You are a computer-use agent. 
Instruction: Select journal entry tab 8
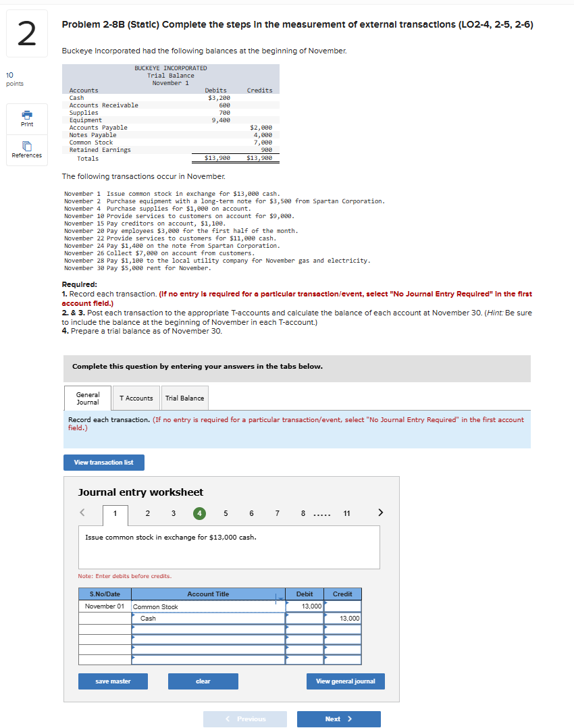coord(303,513)
